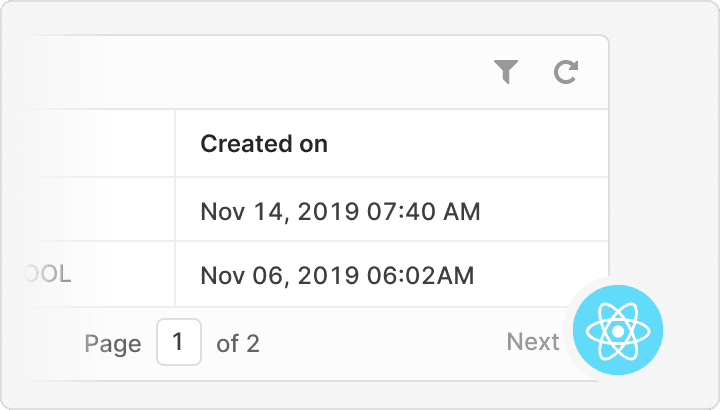Viewport: 720px width, 410px height.
Task: Click the column divider beside Created on header
Action: tap(176, 143)
